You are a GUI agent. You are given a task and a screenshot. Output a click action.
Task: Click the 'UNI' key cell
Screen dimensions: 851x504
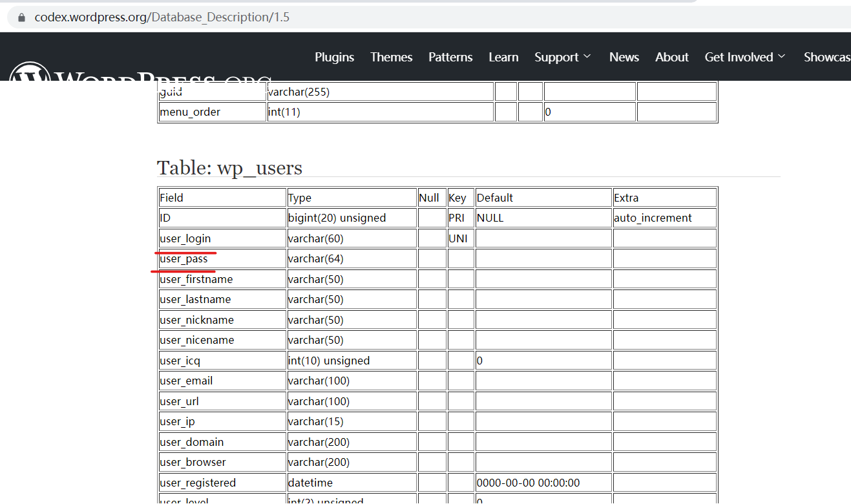(x=461, y=238)
